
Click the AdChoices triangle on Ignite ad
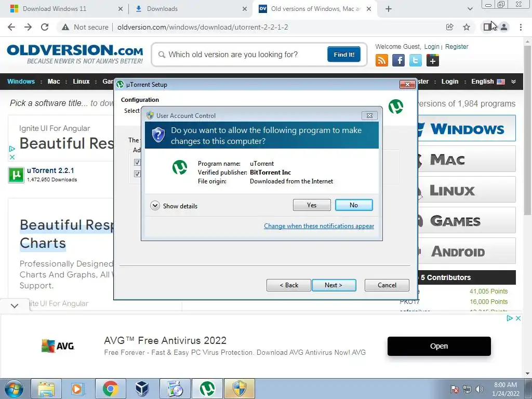12,149
